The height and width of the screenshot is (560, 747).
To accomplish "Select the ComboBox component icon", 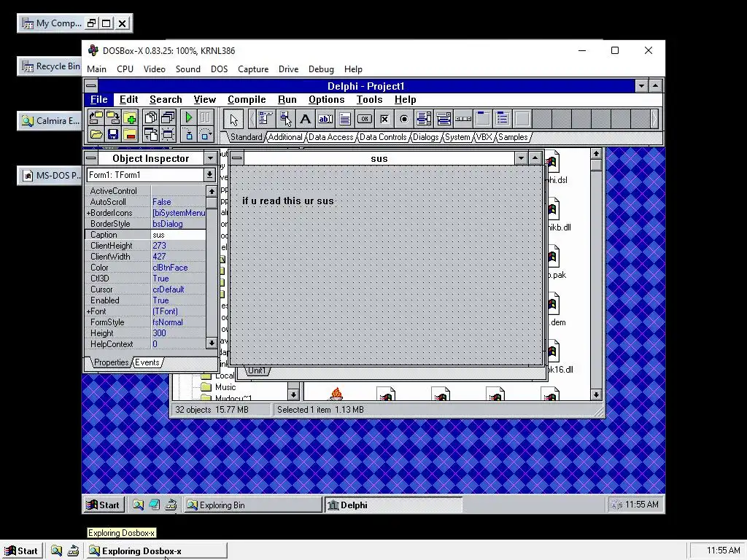I will pyautogui.click(x=444, y=119).
